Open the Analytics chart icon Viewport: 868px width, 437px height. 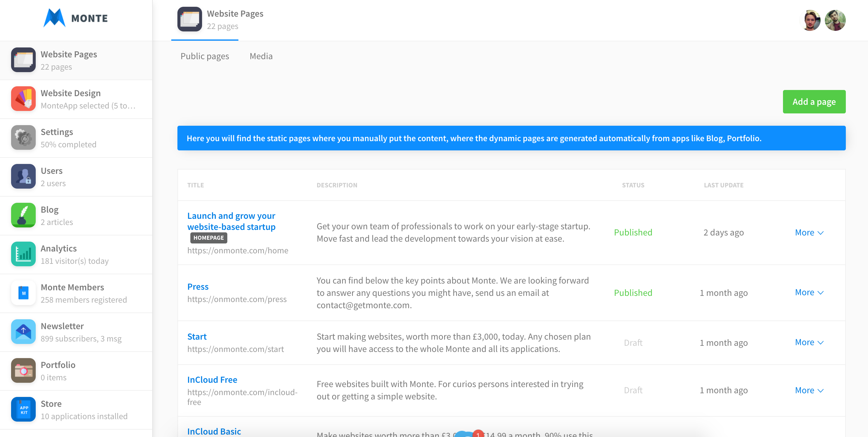coord(23,254)
